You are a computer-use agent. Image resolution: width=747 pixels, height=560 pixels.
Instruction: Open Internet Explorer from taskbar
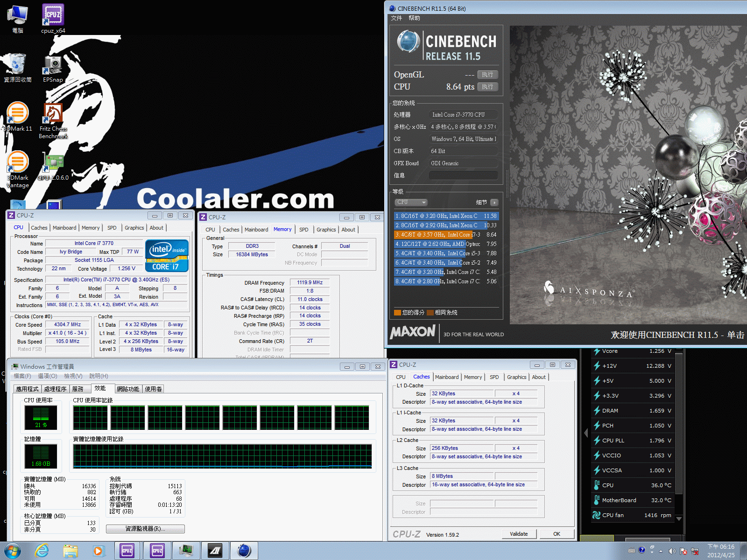[x=42, y=551]
